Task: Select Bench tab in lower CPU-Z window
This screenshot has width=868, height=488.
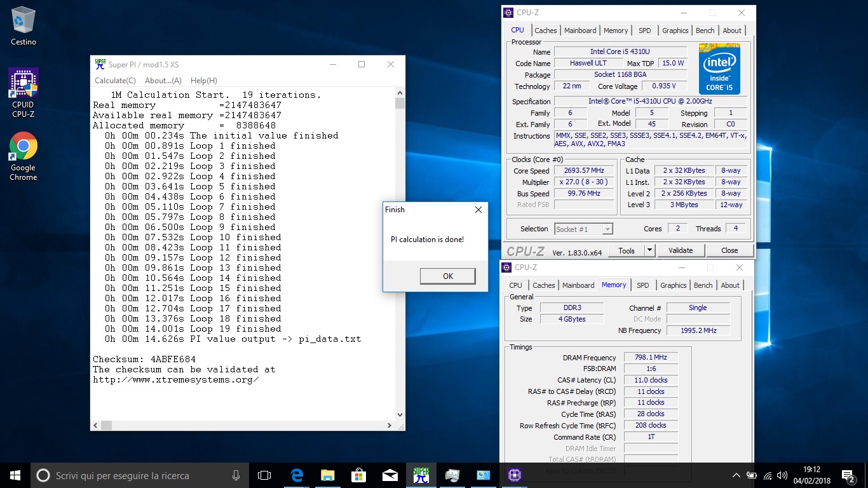Action: pos(703,285)
